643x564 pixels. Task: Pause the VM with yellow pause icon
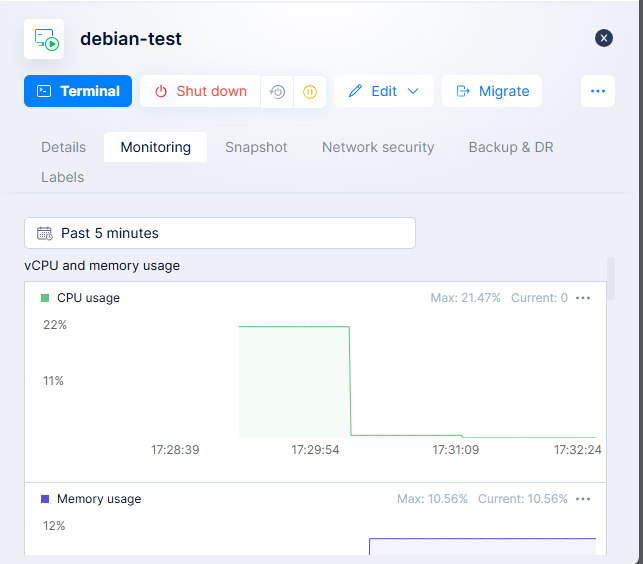[x=310, y=92]
